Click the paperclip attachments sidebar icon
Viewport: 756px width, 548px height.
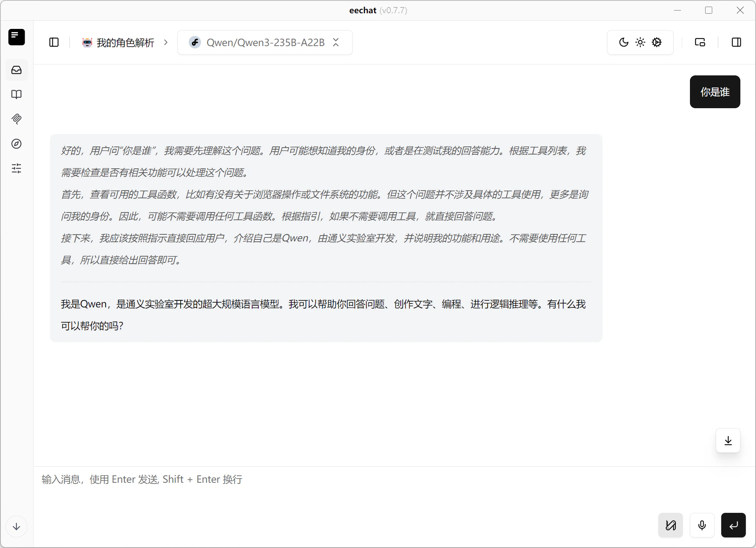tap(16, 119)
